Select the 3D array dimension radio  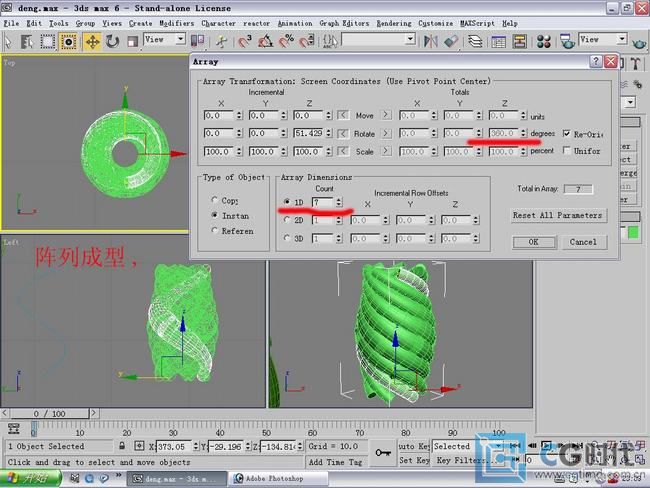(x=287, y=238)
